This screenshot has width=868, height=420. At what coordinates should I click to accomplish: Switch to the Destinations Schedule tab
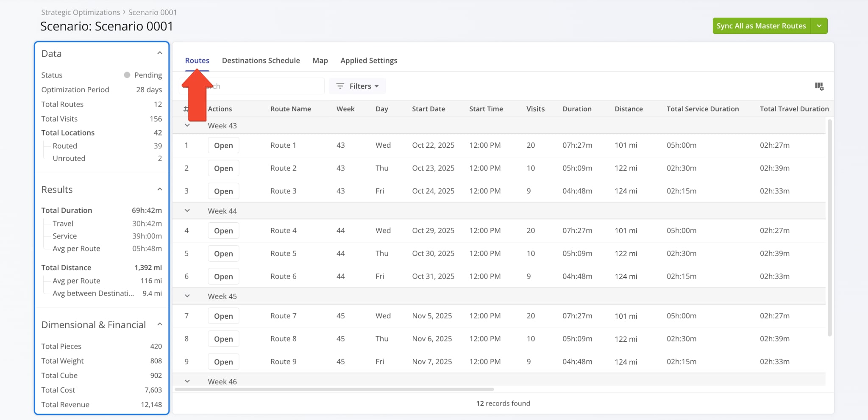tap(261, 61)
